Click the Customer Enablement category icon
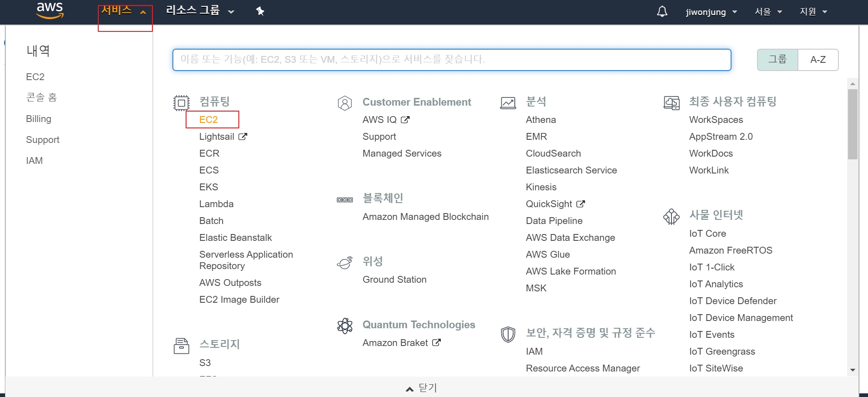Image resolution: width=868 pixels, height=397 pixels. [x=345, y=103]
